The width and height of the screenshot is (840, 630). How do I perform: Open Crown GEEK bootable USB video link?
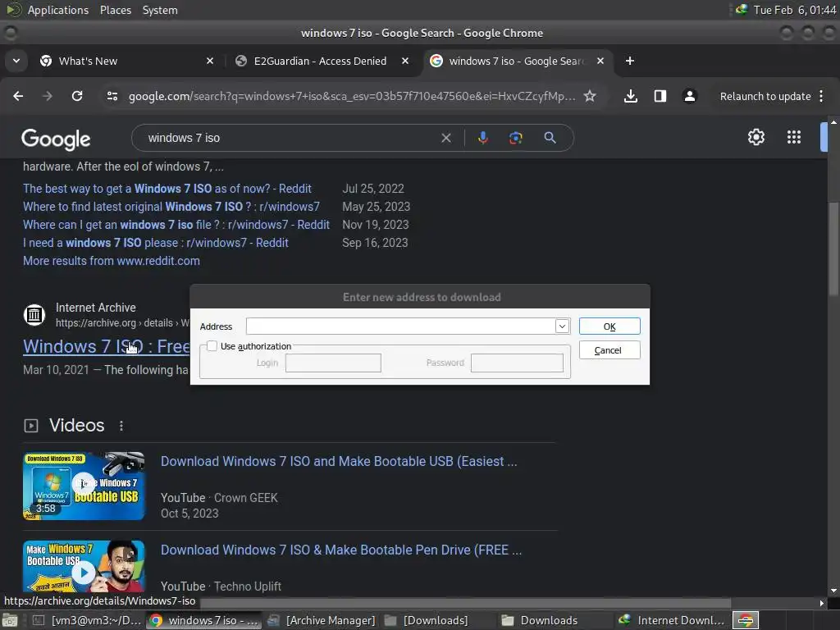(x=339, y=461)
